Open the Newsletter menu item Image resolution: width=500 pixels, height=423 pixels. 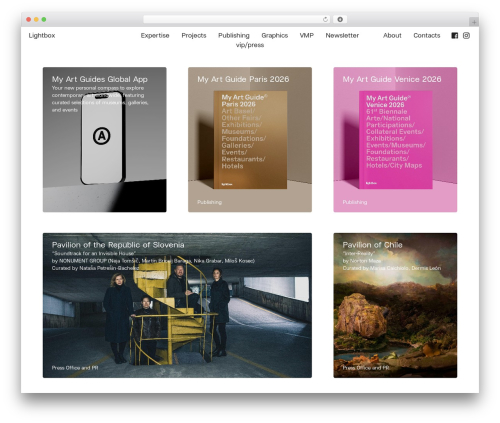click(342, 35)
